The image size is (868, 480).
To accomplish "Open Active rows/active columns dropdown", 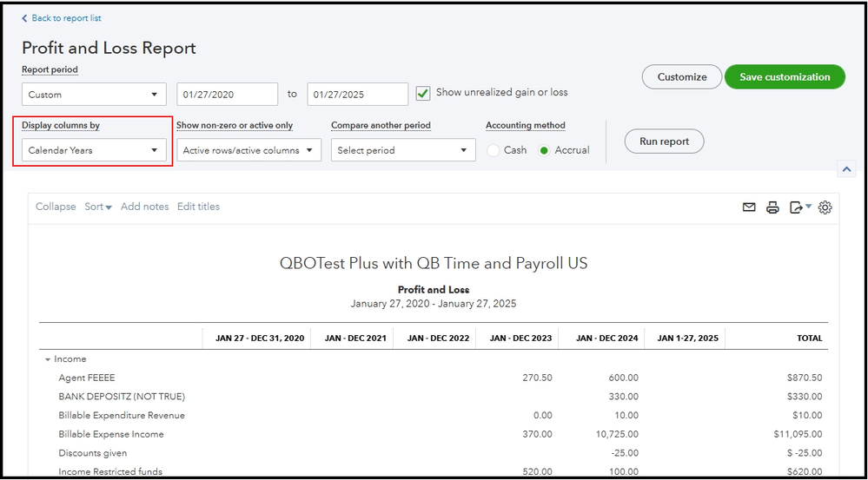I will [248, 150].
